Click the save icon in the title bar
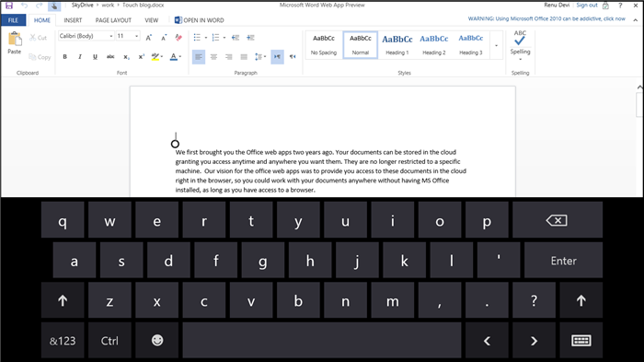The height and width of the screenshot is (362, 644). [x=8, y=6]
